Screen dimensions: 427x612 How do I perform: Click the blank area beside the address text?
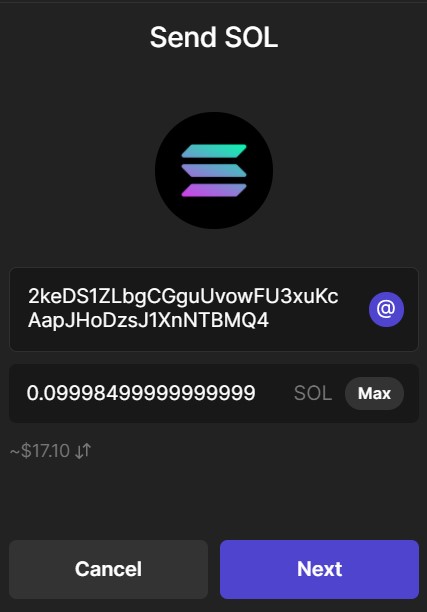point(316,322)
